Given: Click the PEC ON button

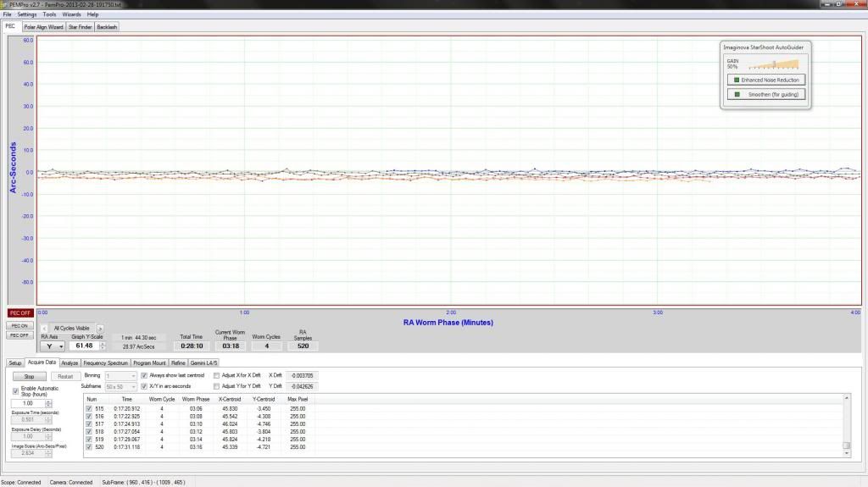Looking at the screenshot, I should (20, 326).
